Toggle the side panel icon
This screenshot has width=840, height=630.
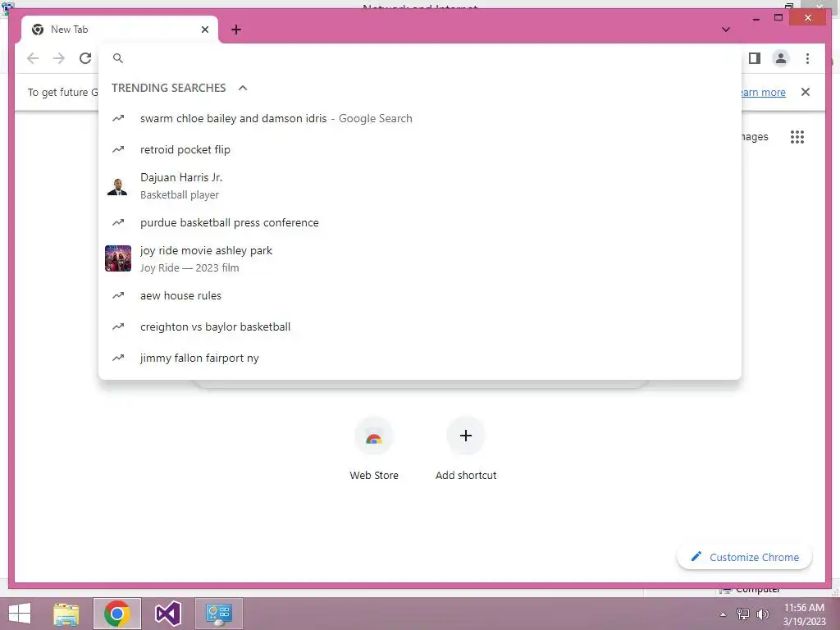click(x=755, y=58)
